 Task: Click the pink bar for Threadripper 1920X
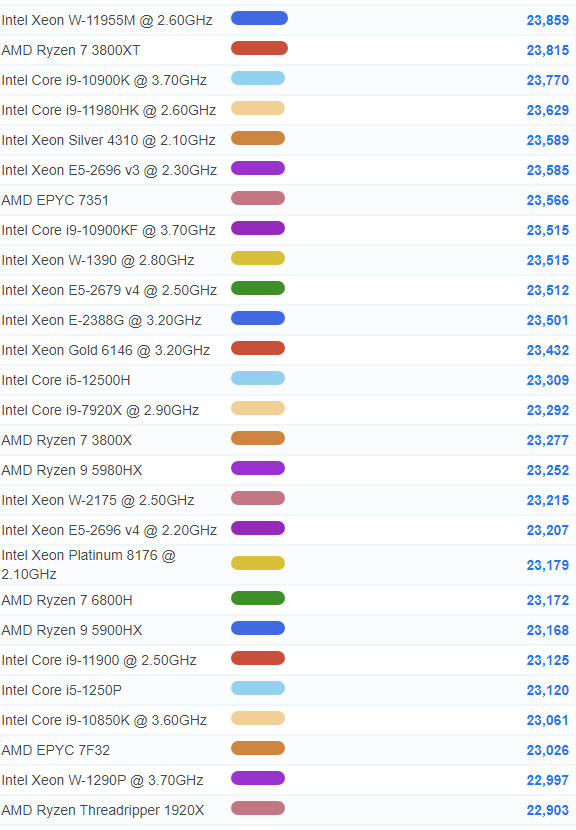258,809
